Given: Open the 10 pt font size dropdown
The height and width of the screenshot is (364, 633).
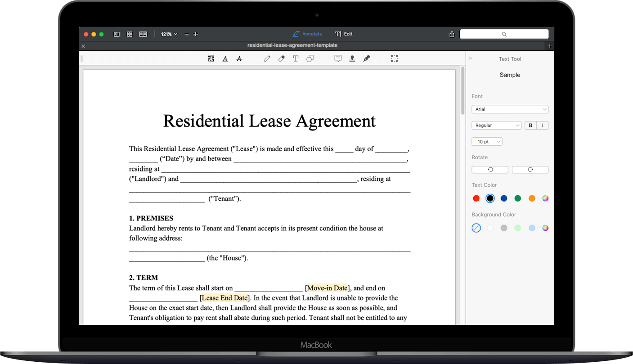Looking at the screenshot, I should coord(487,141).
